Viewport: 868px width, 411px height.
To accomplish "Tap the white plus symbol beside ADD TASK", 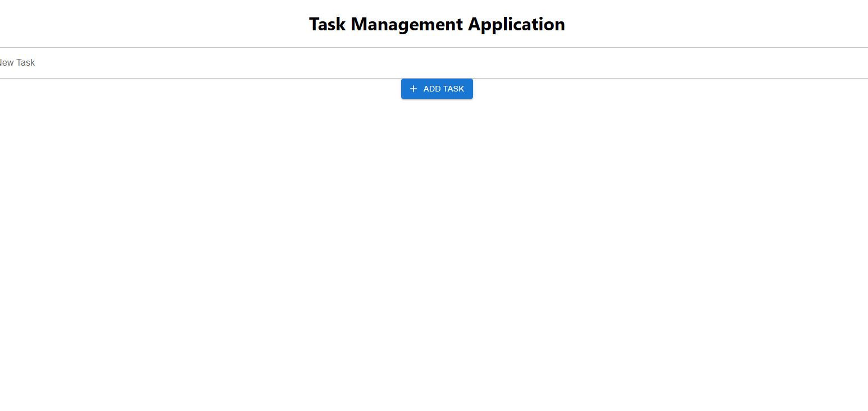I will (x=413, y=89).
